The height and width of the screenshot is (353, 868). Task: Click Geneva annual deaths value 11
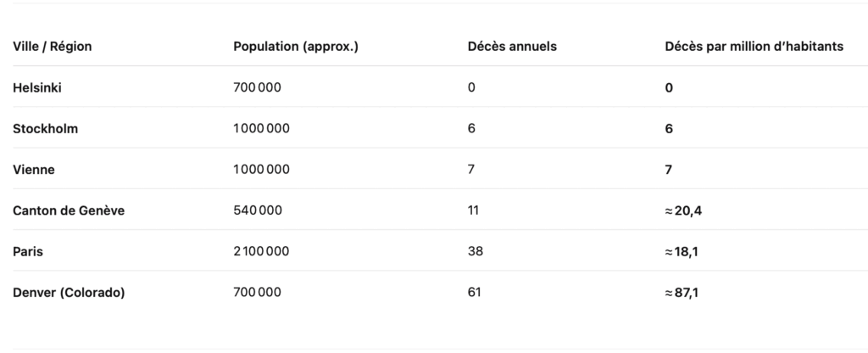473,210
